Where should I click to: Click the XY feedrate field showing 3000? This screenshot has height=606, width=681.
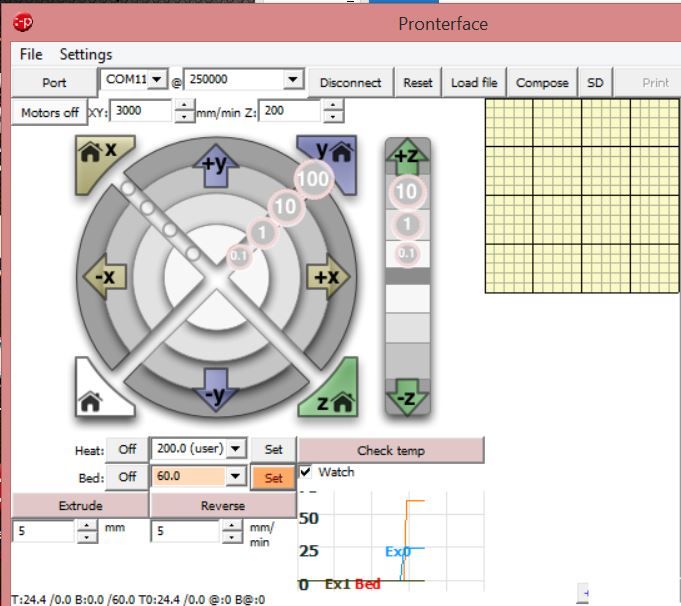tap(142, 111)
